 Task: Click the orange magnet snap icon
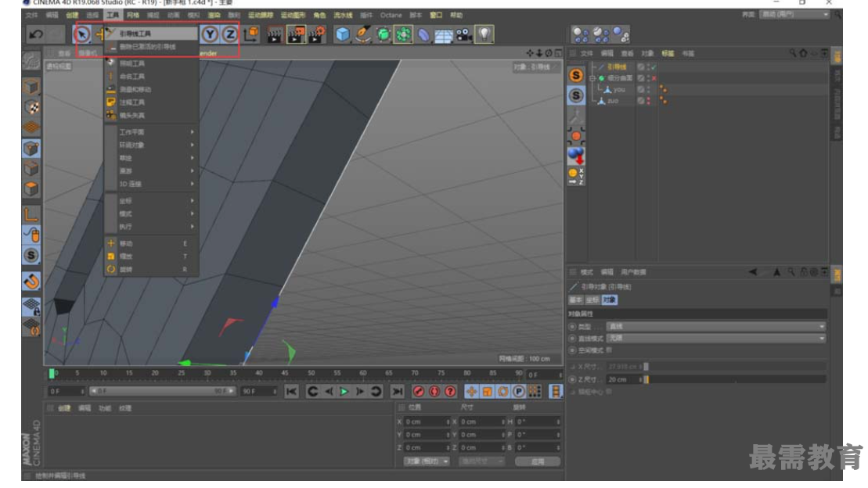[x=31, y=281]
